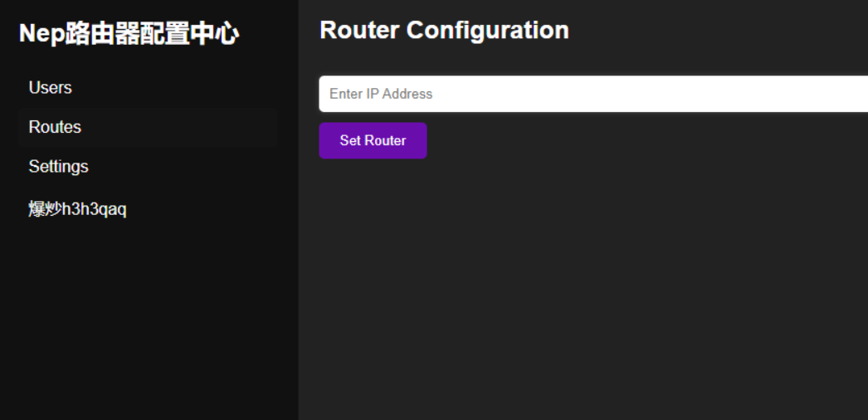Focus the Enter IP Address field

coord(592,94)
